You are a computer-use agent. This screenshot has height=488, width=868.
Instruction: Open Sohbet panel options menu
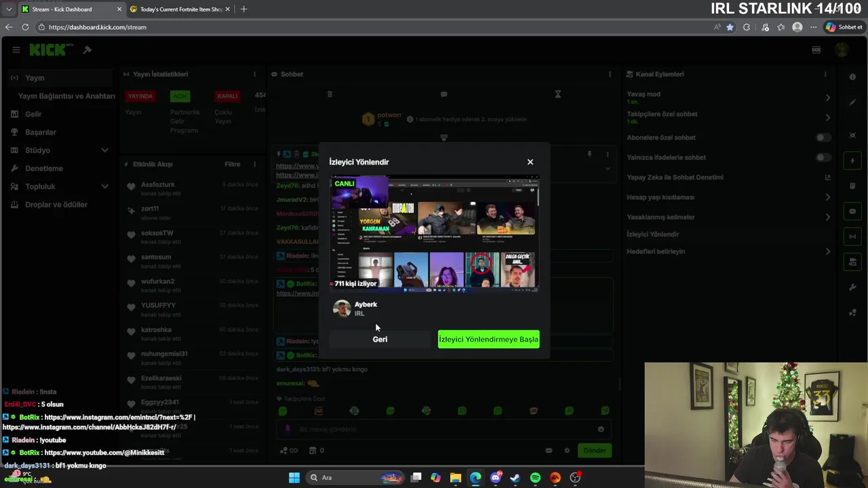point(610,74)
